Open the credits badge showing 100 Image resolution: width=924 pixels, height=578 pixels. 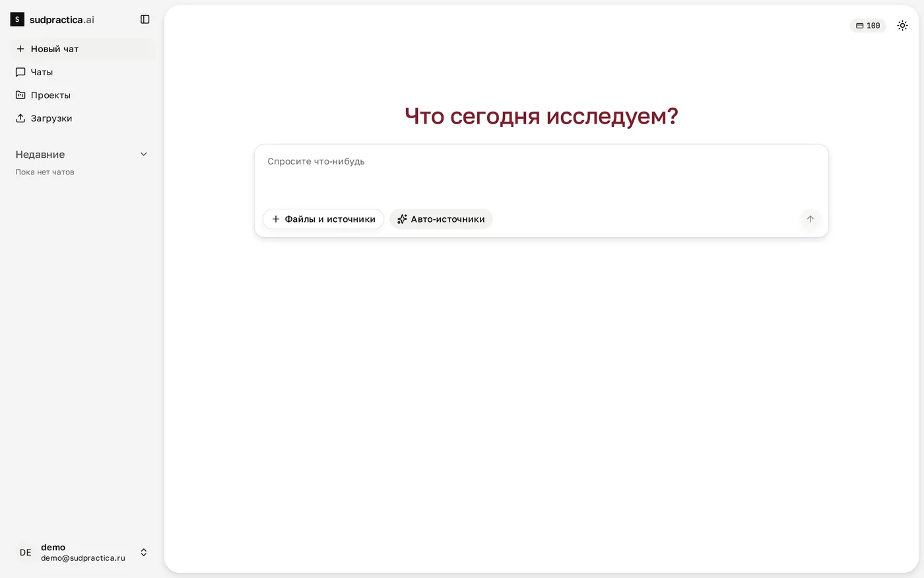click(868, 26)
